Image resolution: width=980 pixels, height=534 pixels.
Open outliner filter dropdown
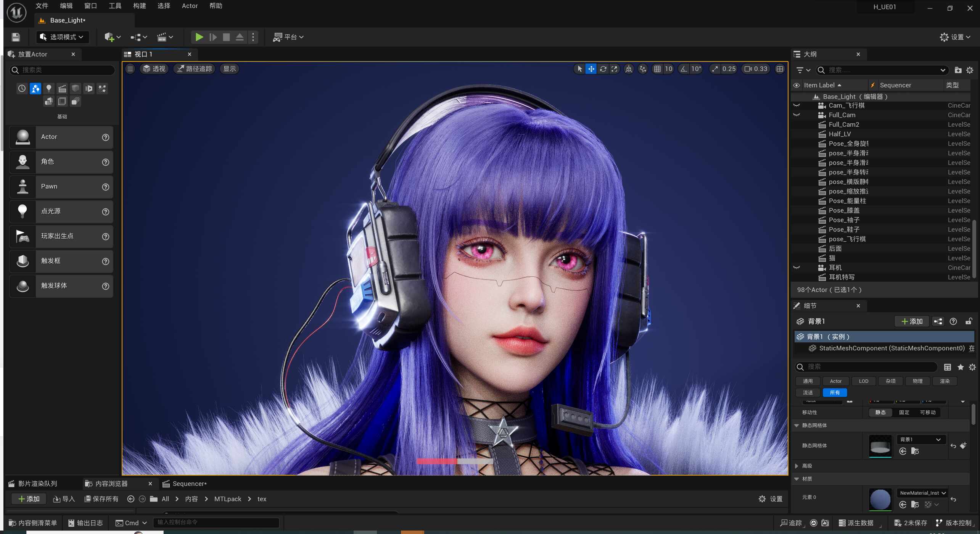pos(803,70)
